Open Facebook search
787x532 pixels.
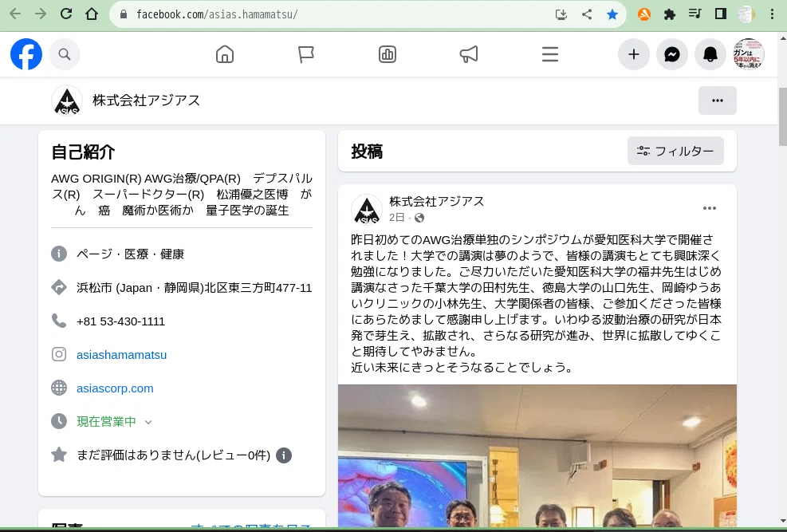[x=65, y=54]
